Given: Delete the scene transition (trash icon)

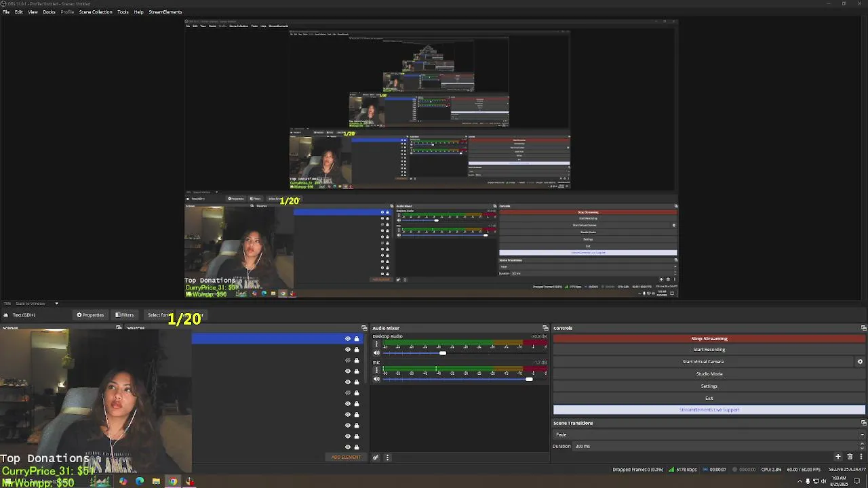Looking at the screenshot, I should point(850,457).
